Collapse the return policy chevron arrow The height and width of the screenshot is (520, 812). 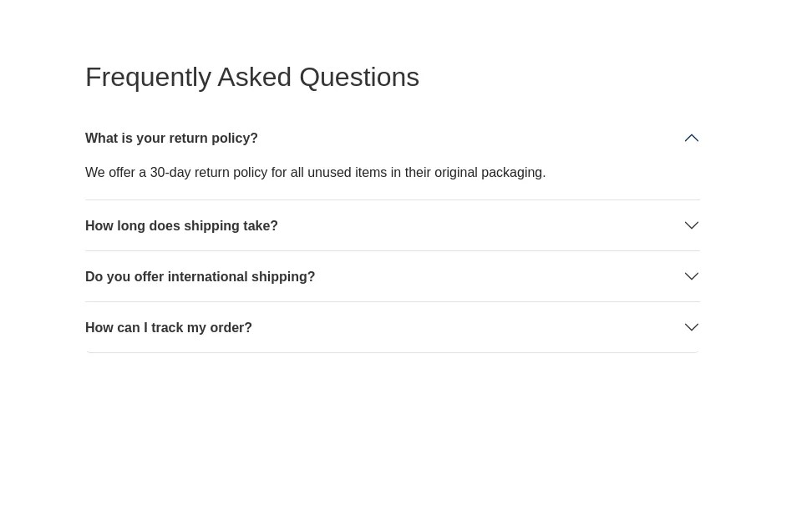click(x=691, y=139)
